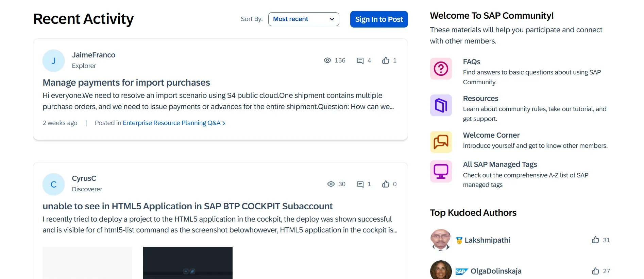Screen dimensions: 644x279
Task: Open the FAQs link
Action: coord(472,62)
